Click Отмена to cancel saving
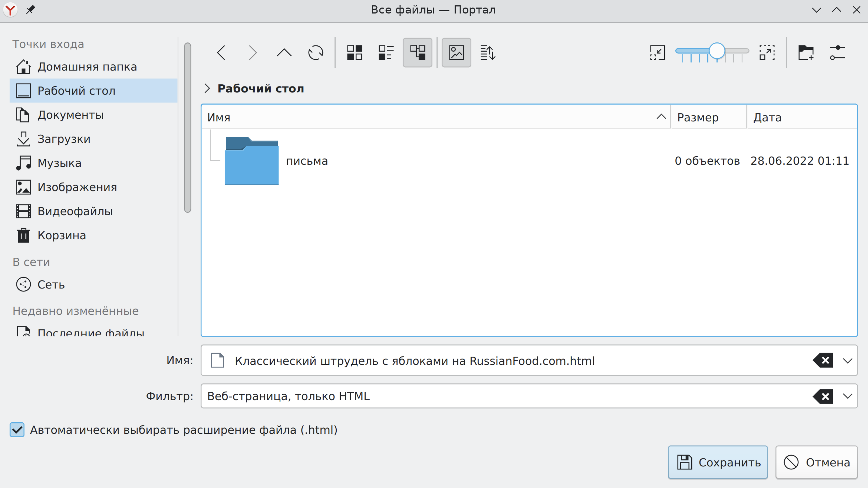Screen dimensions: 868x488 816,463
